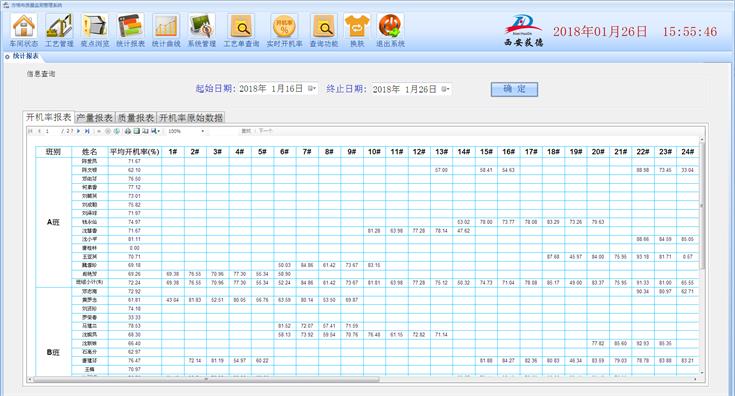Image resolution: width=735 pixels, height=396 pixels.
Task: Print the report with printer icon
Action: point(128,131)
